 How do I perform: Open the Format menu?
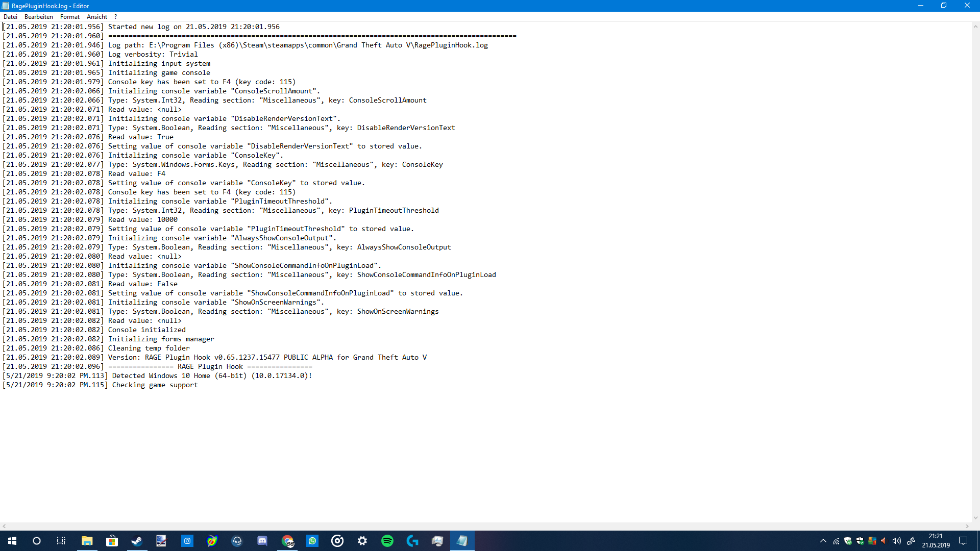[70, 17]
